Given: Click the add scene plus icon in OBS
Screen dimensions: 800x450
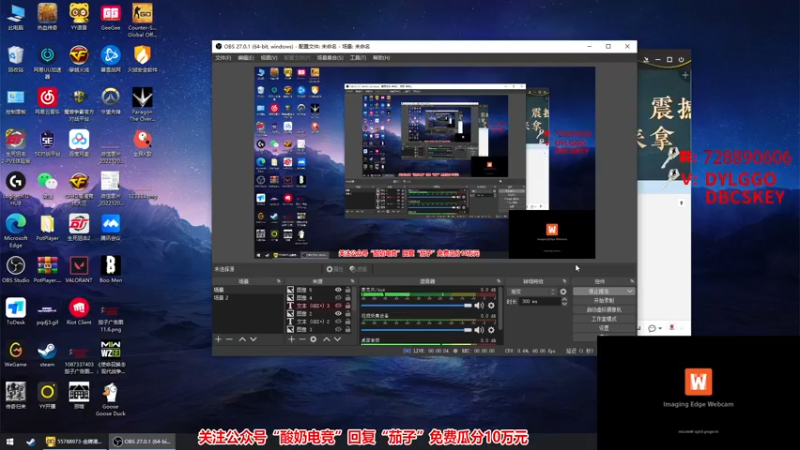Looking at the screenshot, I should pos(218,339).
